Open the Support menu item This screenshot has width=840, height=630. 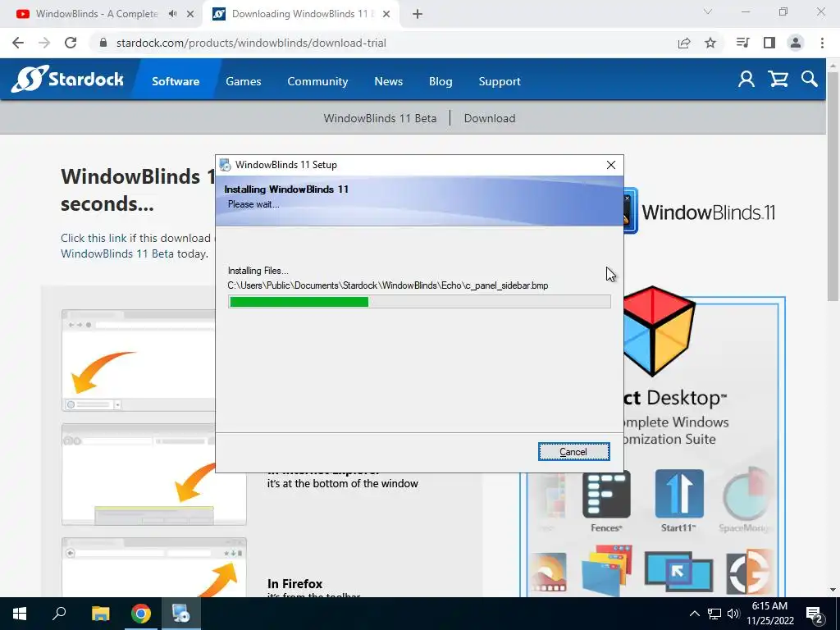click(500, 81)
